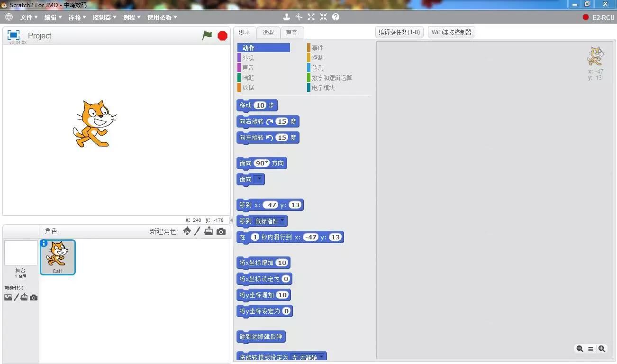Click the cat sprite on stage
This screenshot has width=617, height=364.
click(x=94, y=123)
